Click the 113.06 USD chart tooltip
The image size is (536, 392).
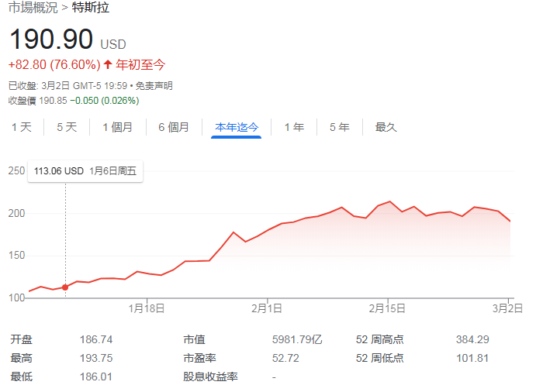(x=85, y=171)
